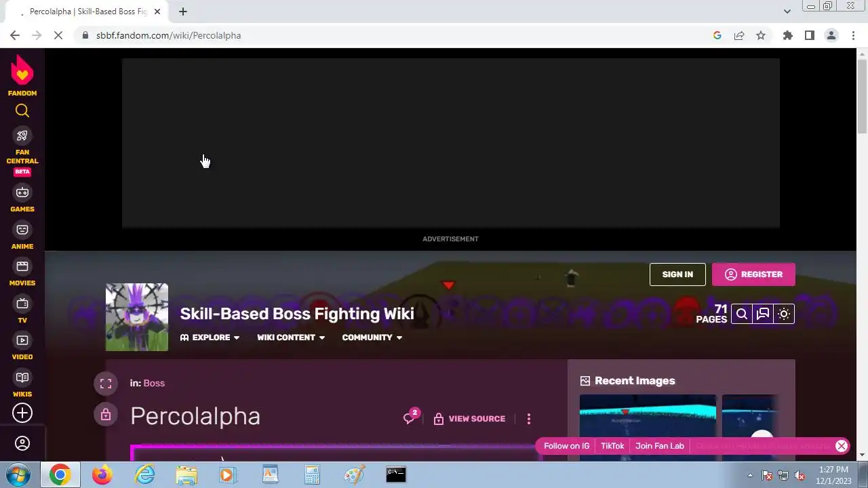Open Chrome profile avatar
868x488 pixels.
click(x=831, y=35)
